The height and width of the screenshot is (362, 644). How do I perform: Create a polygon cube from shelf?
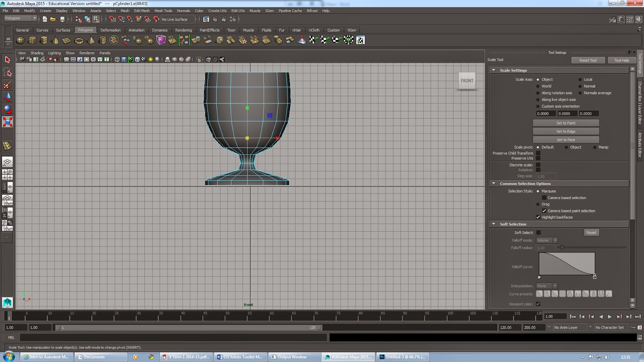pos(32,40)
